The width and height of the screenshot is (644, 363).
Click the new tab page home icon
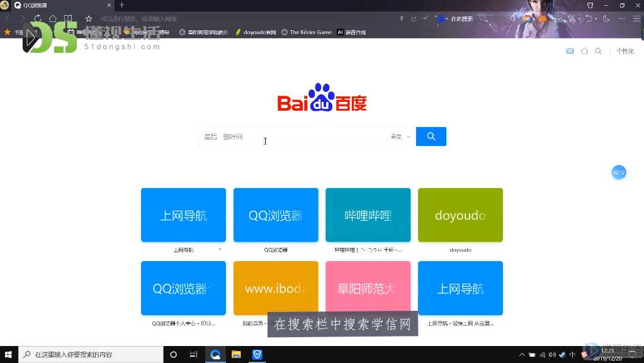(584, 51)
